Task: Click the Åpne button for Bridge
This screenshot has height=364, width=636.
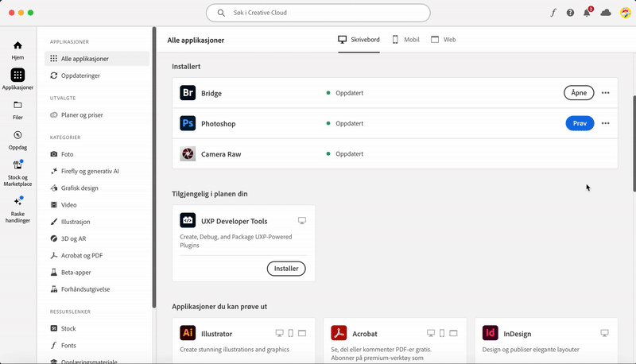Action: coord(579,93)
